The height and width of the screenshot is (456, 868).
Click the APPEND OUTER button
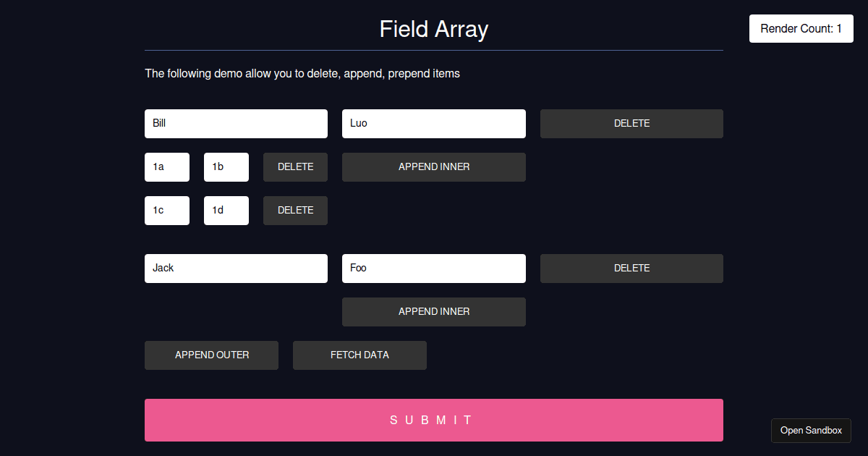click(211, 355)
